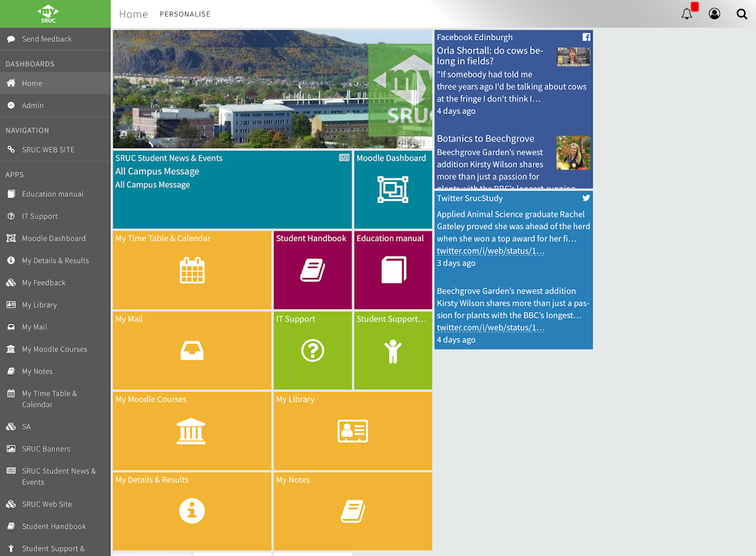Screen dimensions: 756x556
Task: Open IT Support in sidebar apps
Action: (x=55, y=216)
